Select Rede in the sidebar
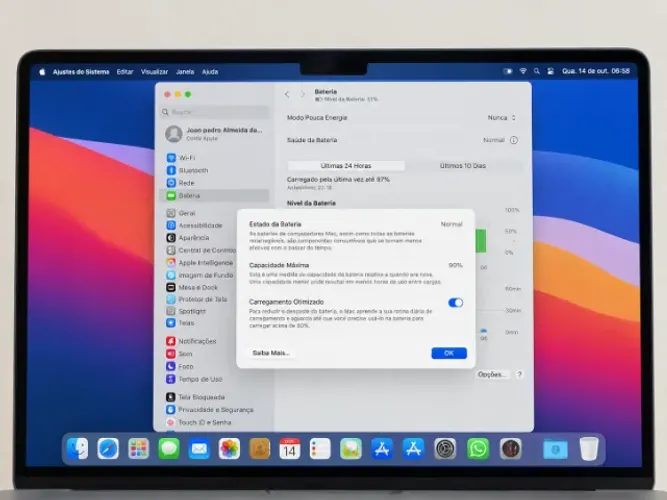The height and width of the screenshot is (500, 667). pyautogui.click(x=214, y=183)
